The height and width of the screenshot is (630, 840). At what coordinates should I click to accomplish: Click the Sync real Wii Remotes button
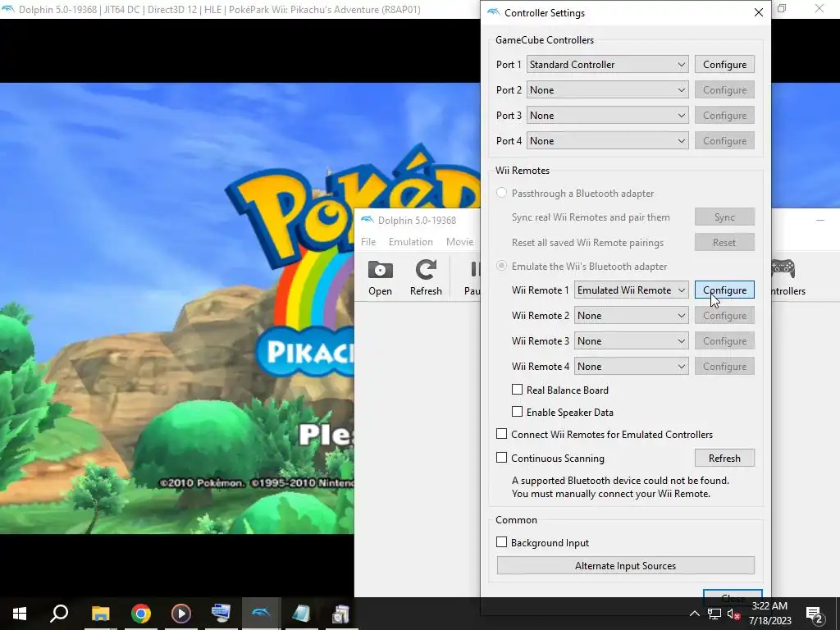click(x=724, y=217)
